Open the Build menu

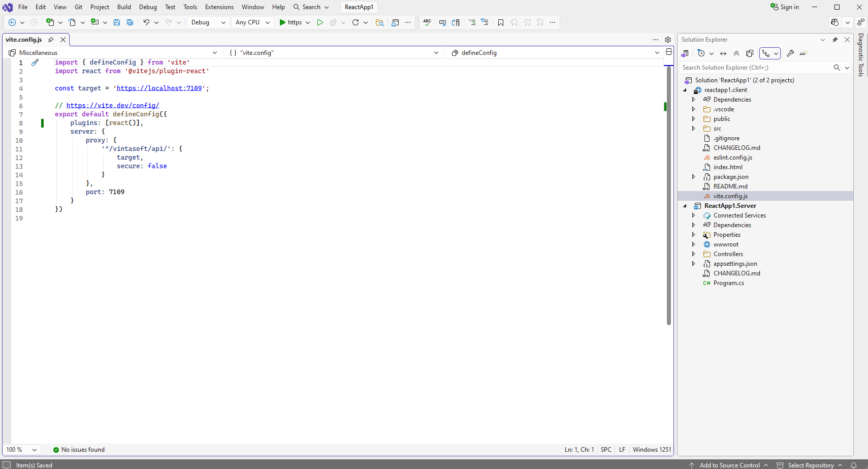(x=124, y=7)
